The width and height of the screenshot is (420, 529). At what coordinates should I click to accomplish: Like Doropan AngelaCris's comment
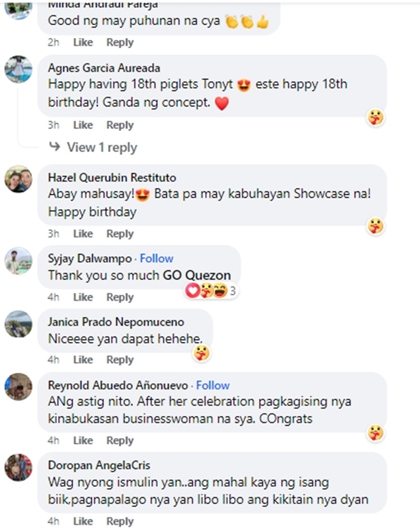pyautogui.click(x=83, y=521)
